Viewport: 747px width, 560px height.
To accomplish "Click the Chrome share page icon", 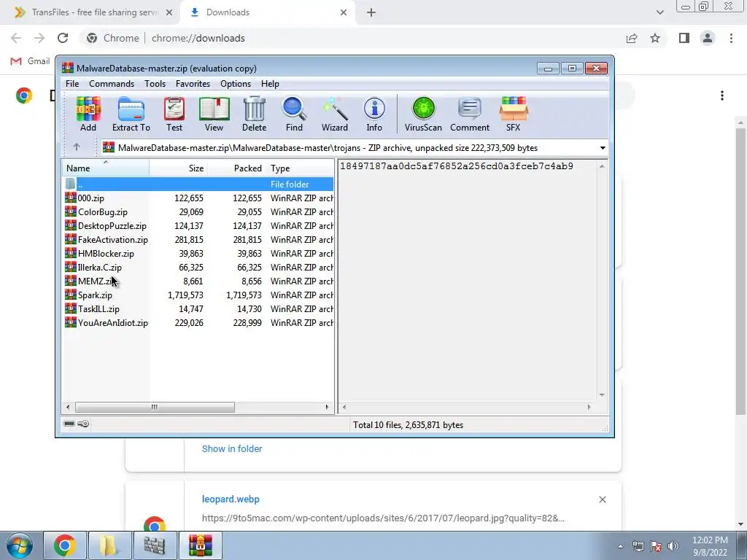I will pos(632,38).
